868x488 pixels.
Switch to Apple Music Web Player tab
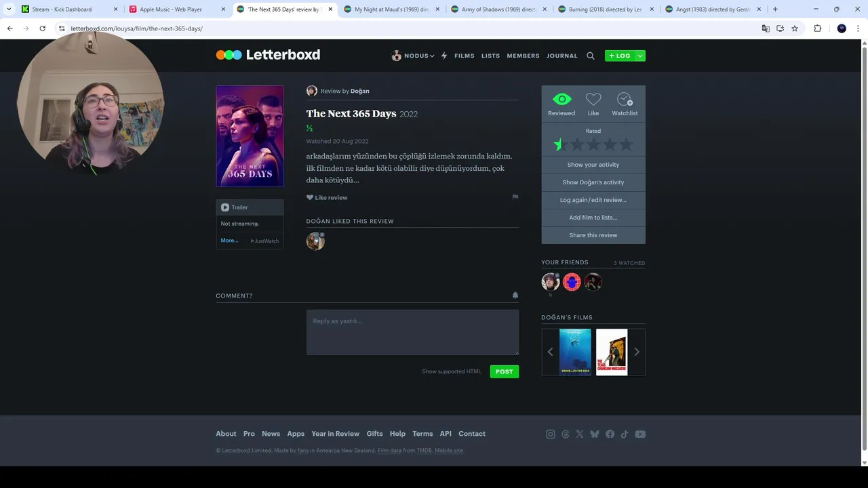pyautogui.click(x=175, y=9)
